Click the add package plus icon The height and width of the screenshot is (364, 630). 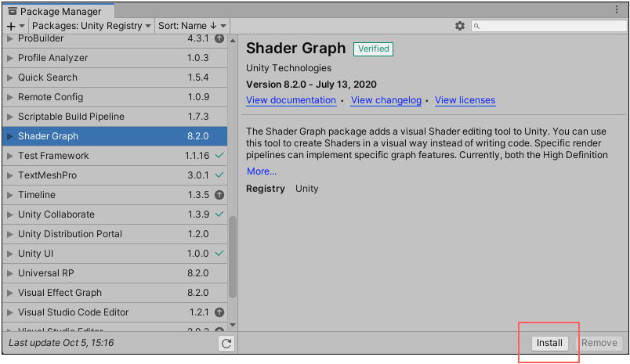[x=12, y=26]
